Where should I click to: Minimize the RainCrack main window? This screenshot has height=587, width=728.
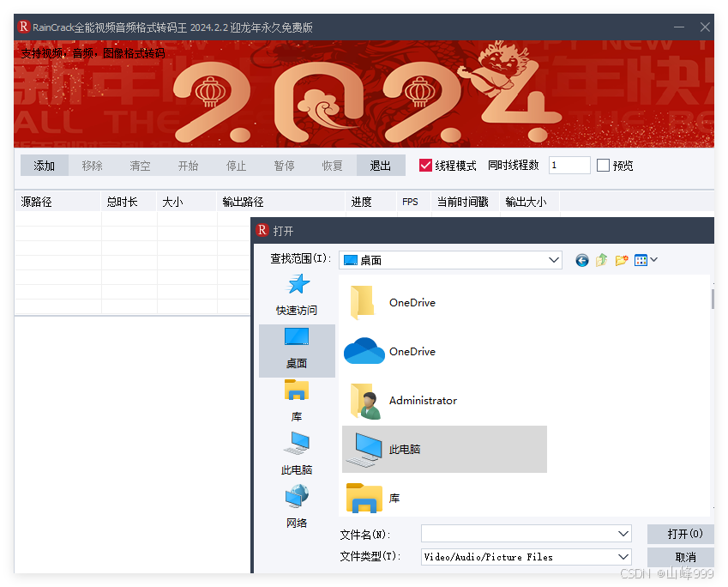point(679,27)
